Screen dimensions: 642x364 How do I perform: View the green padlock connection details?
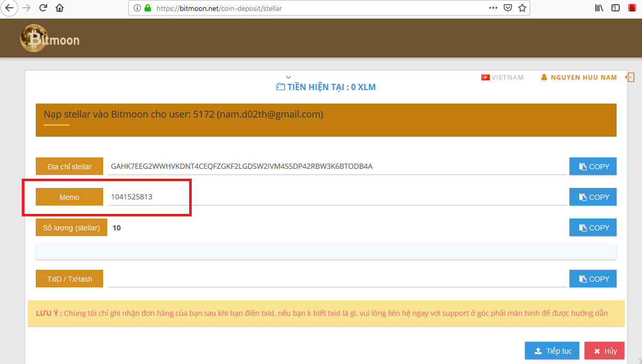[x=148, y=8]
